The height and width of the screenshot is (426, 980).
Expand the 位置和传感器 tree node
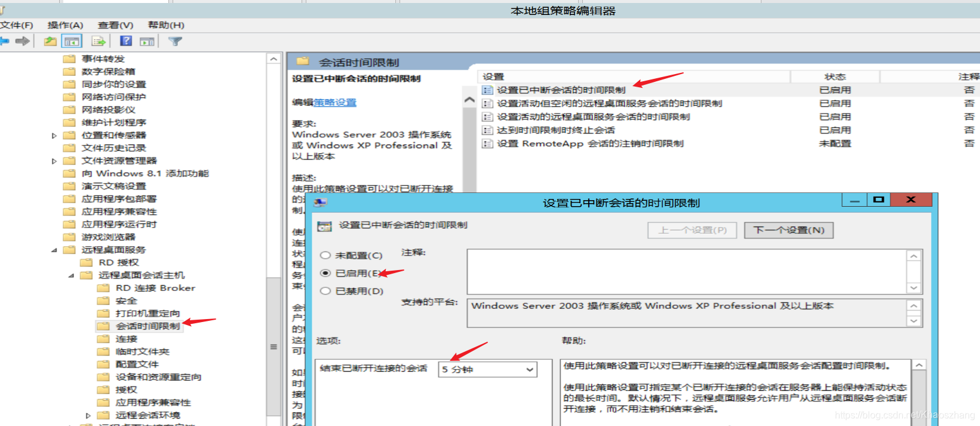pos(54,136)
